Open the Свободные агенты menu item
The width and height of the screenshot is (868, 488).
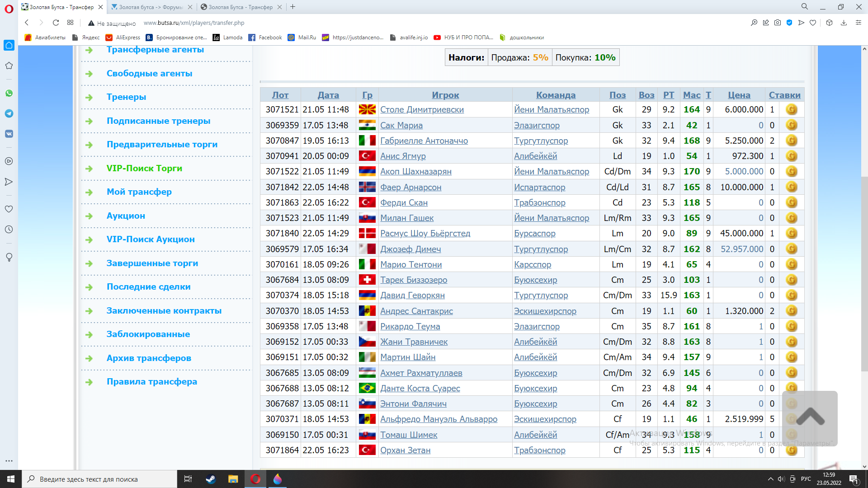point(149,73)
